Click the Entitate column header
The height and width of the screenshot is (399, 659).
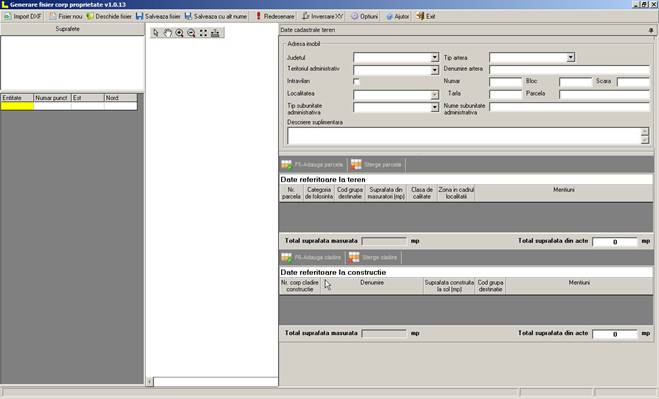pos(17,98)
